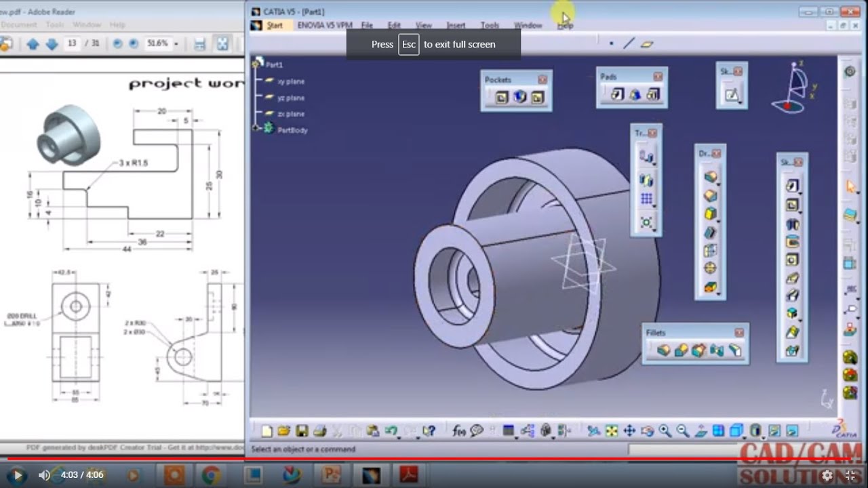Toggle full screen mode in Adobe Reader toolbar
This screenshot has height=488, width=868.
[222, 44]
